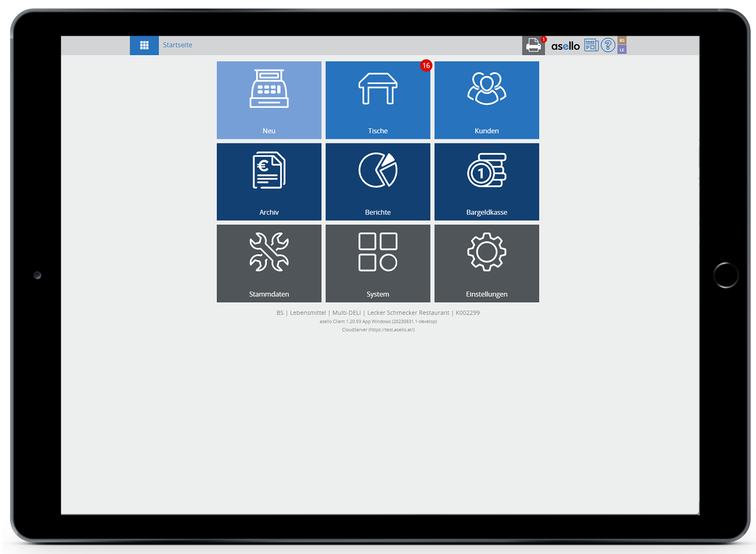The image size is (756, 554).
Task: Open the Stammdaten master data tile
Action: pyautogui.click(x=269, y=263)
